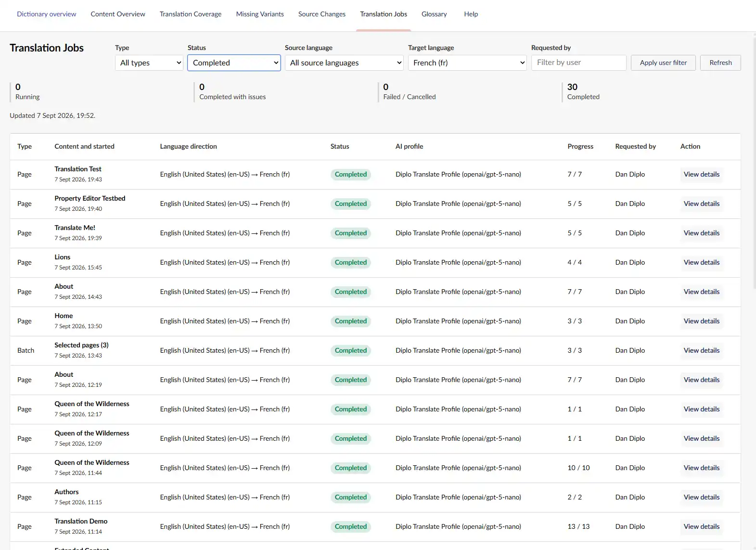Screen dimensions: 756x550
Task: View details for Translation Test job
Action: coord(702,174)
